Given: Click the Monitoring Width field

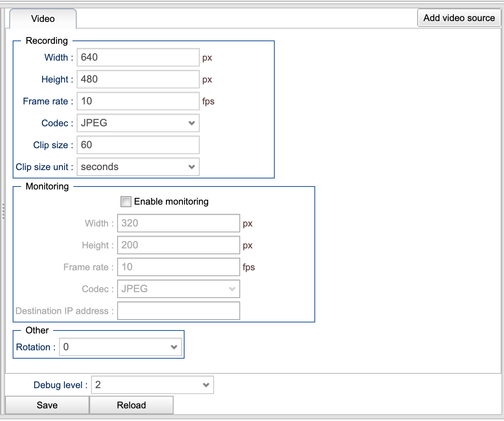Looking at the screenshot, I should click(x=178, y=223).
